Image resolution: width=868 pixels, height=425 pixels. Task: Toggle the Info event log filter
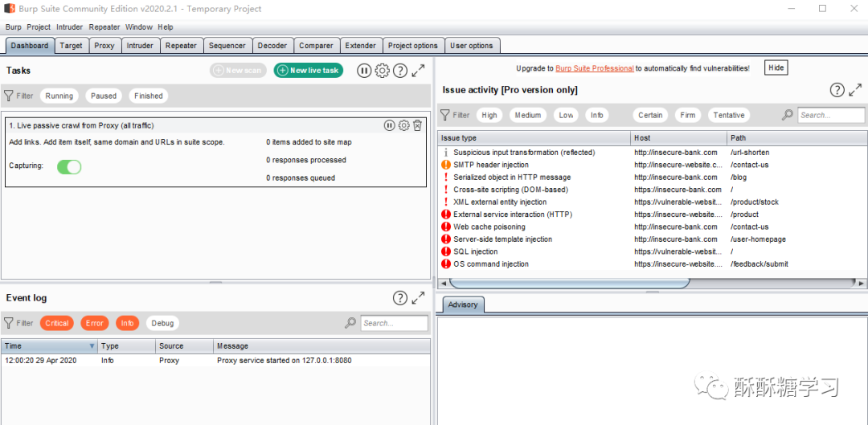(x=127, y=323)
